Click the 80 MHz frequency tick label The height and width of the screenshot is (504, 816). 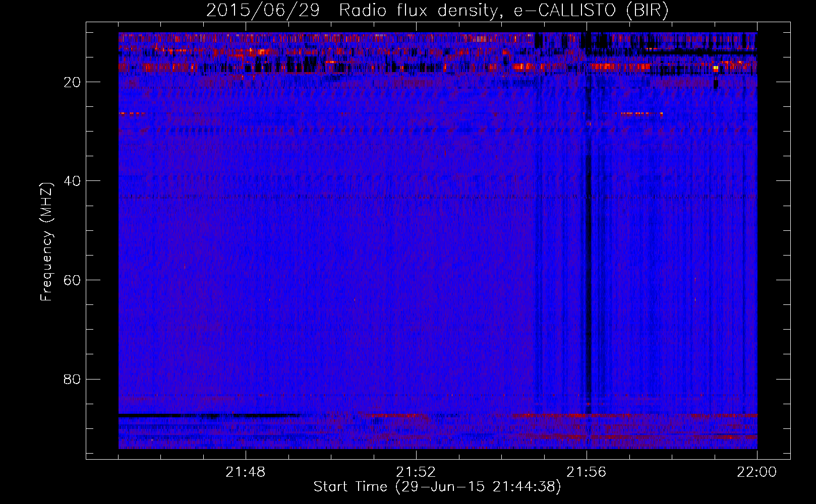(73, 379)
